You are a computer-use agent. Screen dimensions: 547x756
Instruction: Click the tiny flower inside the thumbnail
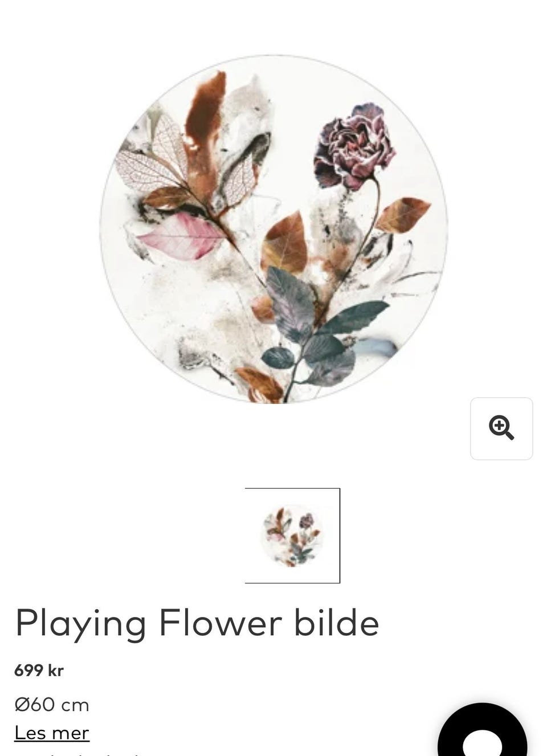(x=306, y=521)
